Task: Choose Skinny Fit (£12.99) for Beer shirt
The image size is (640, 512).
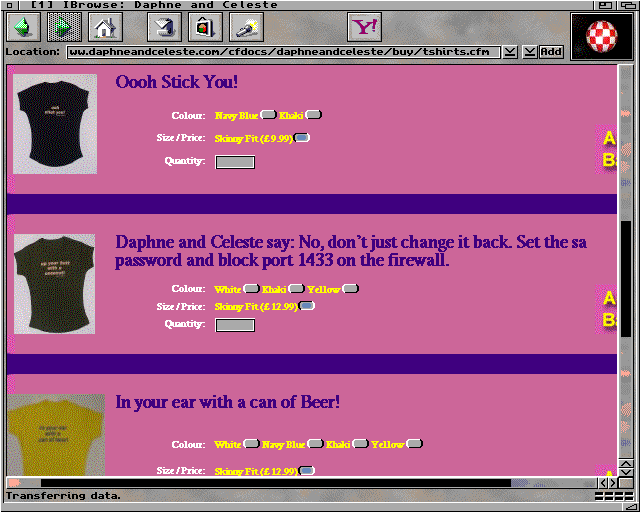Action: pos(307,470)
